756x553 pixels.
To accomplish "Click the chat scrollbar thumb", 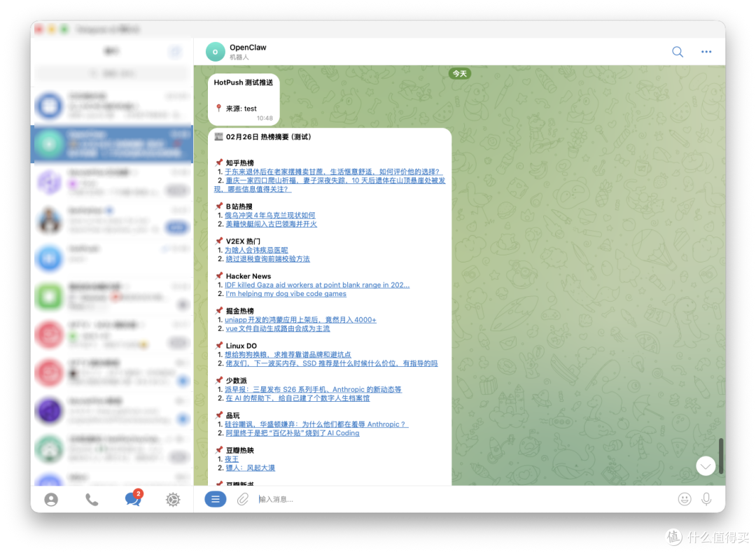I will pyautogui.click(x=721, y=455).
